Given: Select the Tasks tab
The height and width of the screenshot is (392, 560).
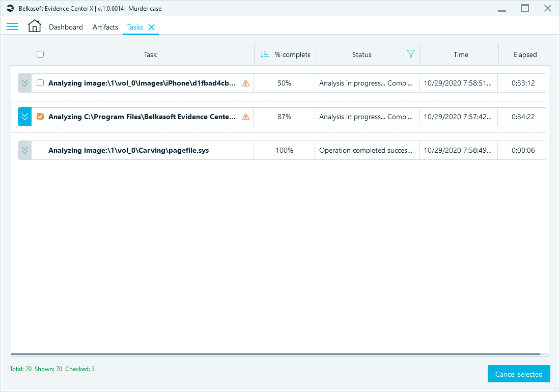Looking at the screenshot, I should pyautogui.click(x=135, y=27).
